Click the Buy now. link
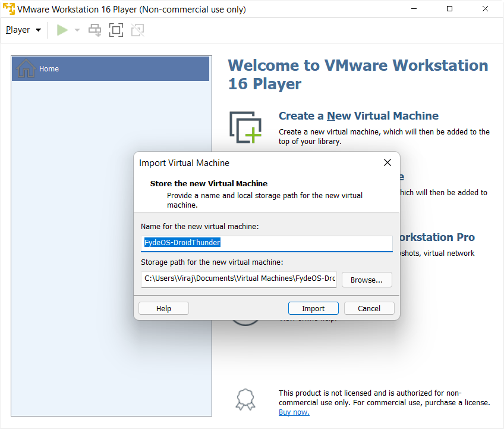 (294, 412)
